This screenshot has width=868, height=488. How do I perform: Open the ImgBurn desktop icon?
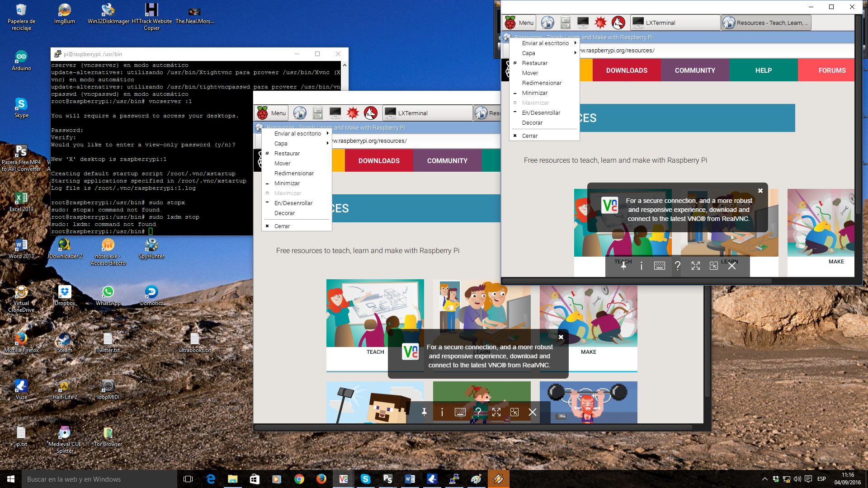pos(65,14)
